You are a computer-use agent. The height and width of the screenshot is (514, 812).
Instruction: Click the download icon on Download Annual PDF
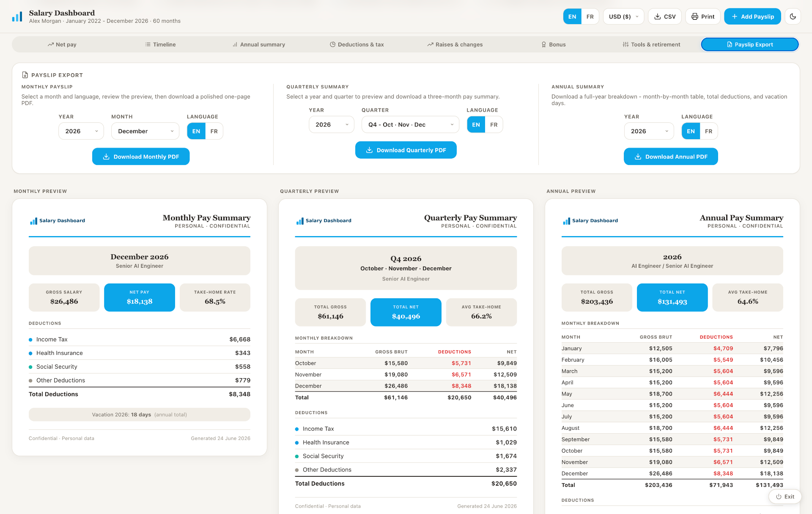(638, 157)
